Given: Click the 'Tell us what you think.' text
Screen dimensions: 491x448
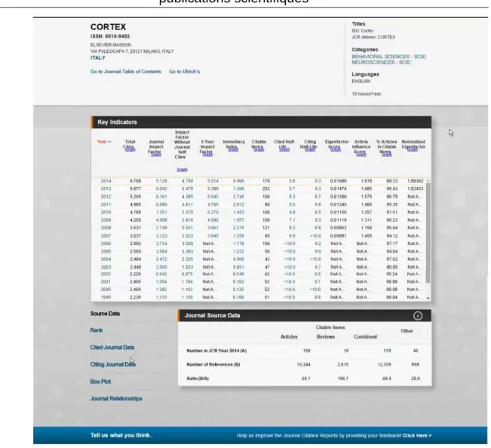Looking at the screenshot, I should click(x=121, y=435).
